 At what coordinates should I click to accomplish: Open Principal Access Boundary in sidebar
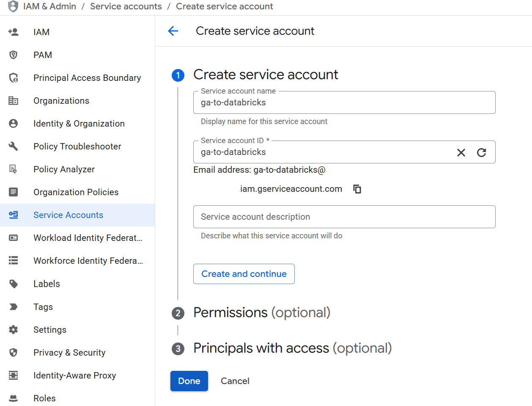87,78
